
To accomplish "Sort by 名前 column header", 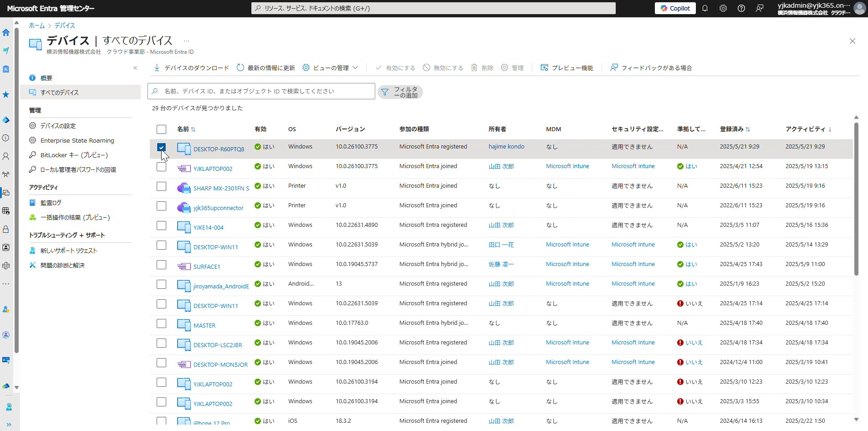I will pos(186,129).
